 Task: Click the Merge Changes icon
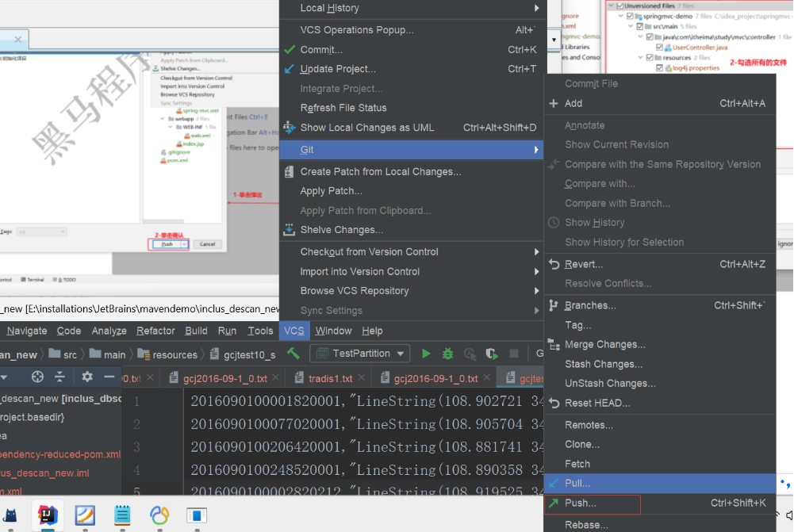click(x=554, y=345)
